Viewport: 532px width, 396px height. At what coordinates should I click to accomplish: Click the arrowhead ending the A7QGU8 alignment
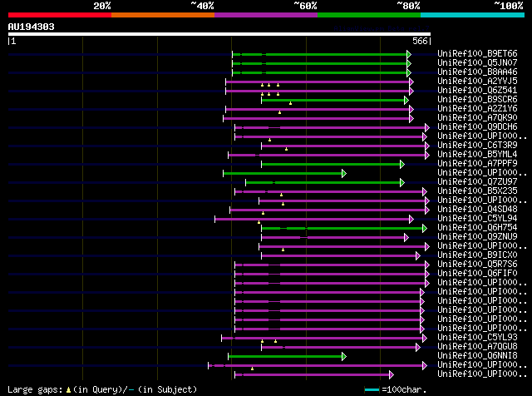pos(418,347)
